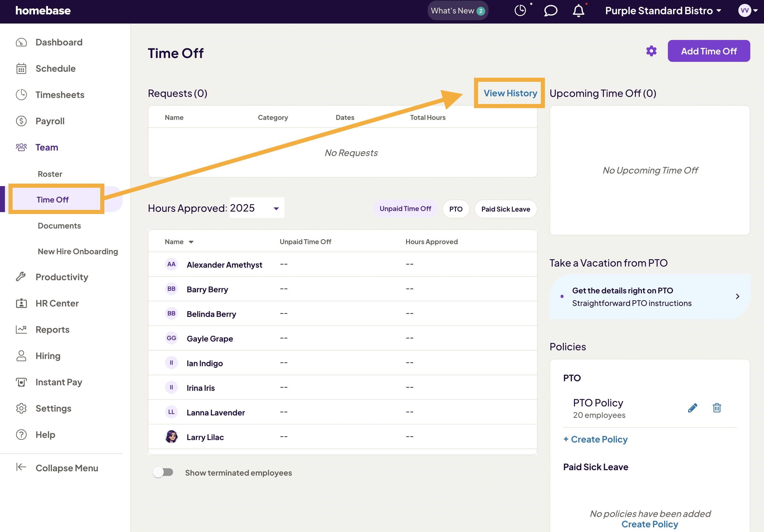Open the Reports chart icon

pos(21,329)
